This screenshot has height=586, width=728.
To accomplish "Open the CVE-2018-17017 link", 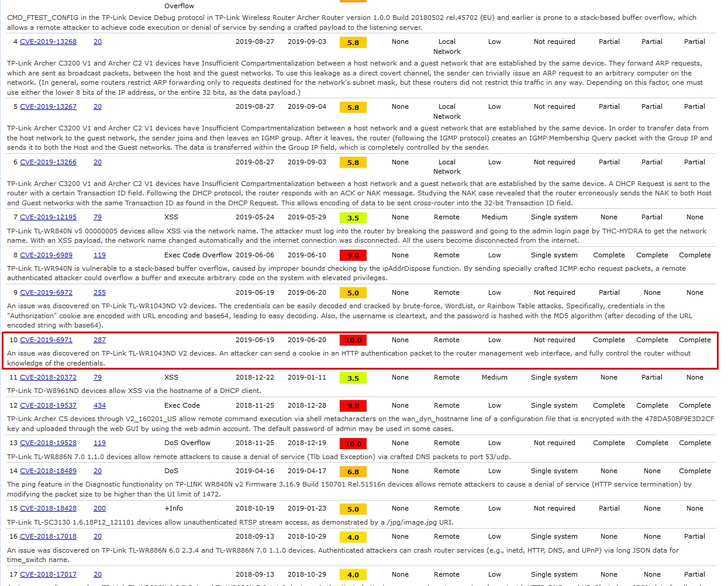I will (48, 574).
